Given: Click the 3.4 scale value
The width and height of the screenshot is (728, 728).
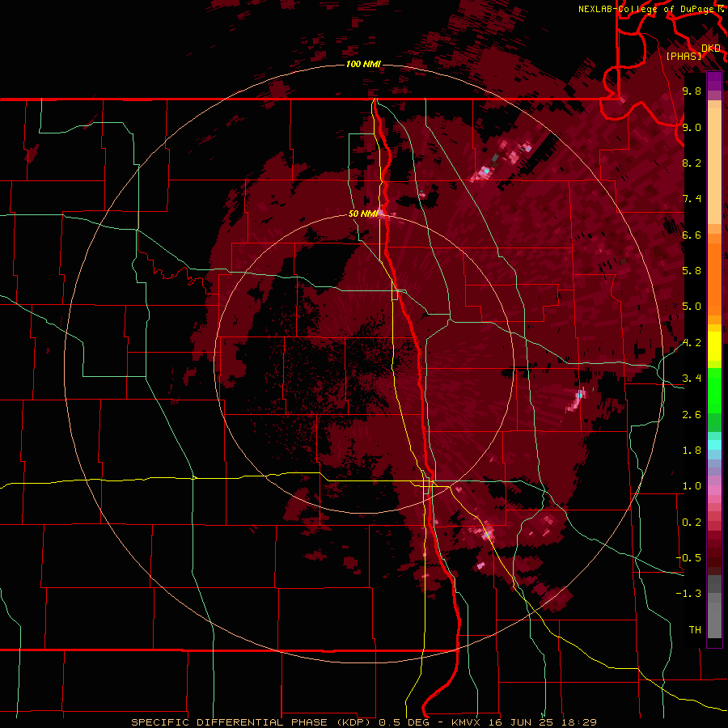Looking at the screenshot, I should (692, 379).
